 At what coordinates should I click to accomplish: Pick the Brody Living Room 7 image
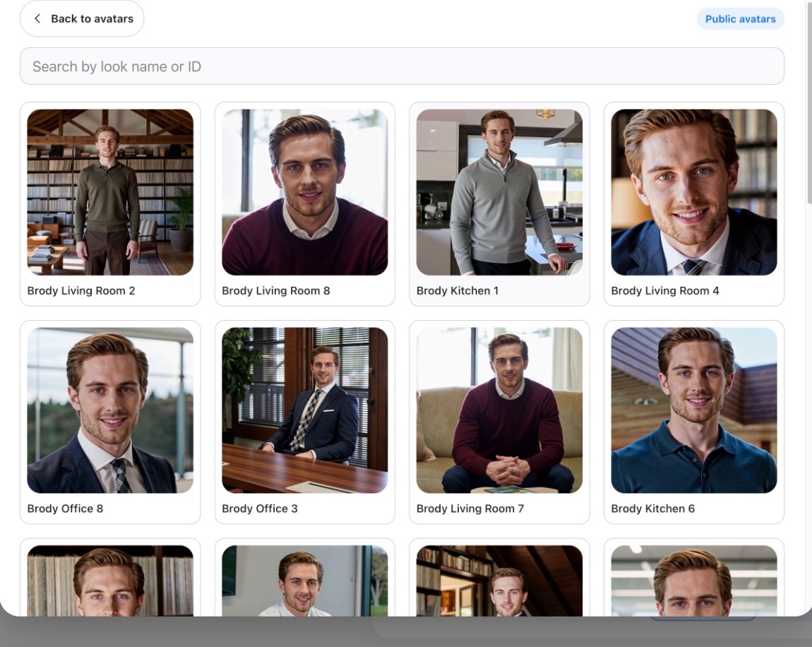click(499, 410)
